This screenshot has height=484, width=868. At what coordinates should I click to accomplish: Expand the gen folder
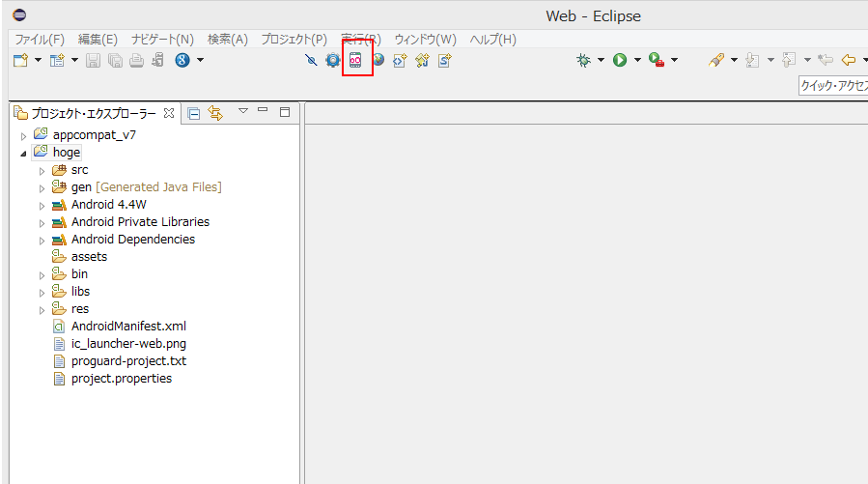(x=42, y=188)
